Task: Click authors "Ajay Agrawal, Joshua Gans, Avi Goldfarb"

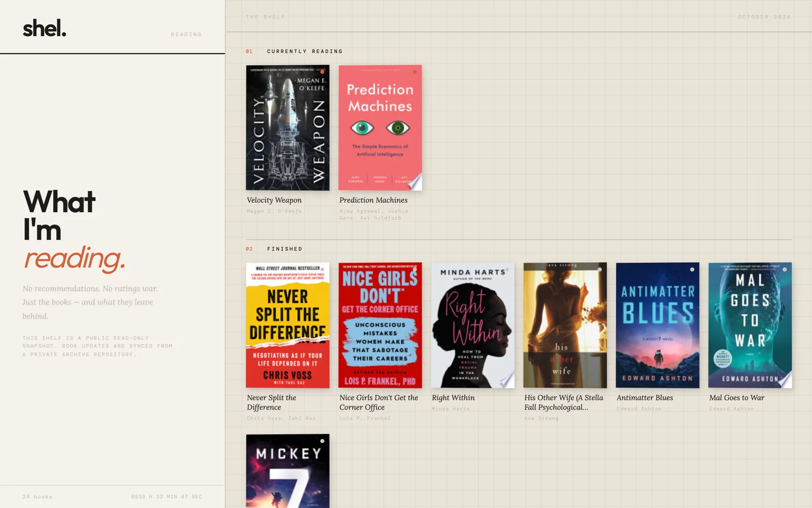Action: pyautogui.click(x=374, y=214)
